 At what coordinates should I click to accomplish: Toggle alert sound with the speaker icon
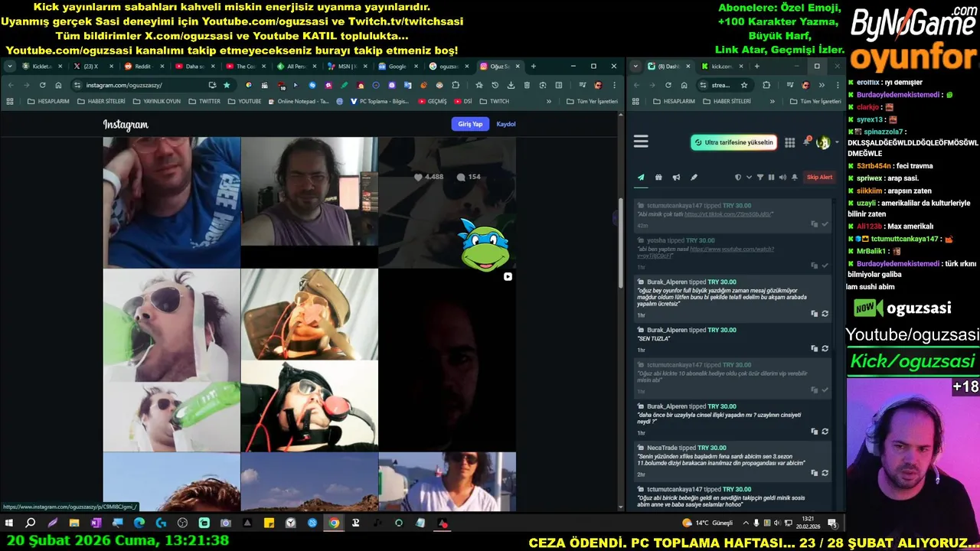(782, 178)
